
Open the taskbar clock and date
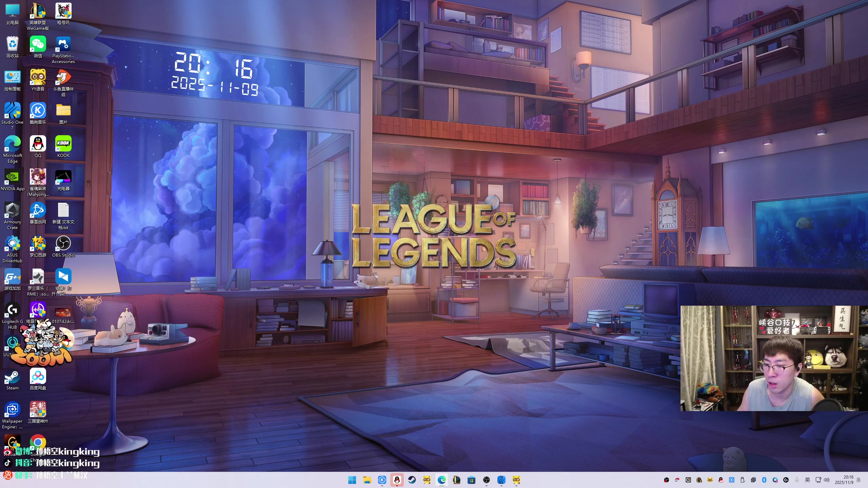(x=844, y=480)
